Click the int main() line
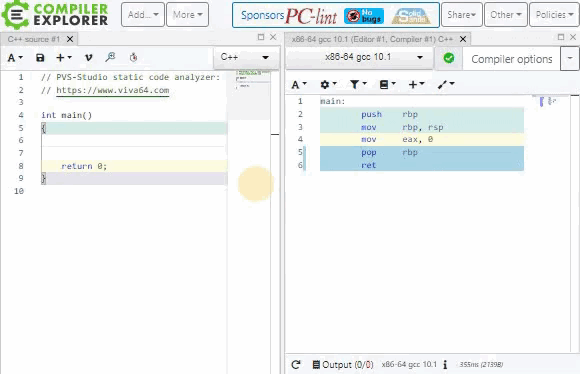Screen dimensions: 580x374 click(x=67, y=115)
